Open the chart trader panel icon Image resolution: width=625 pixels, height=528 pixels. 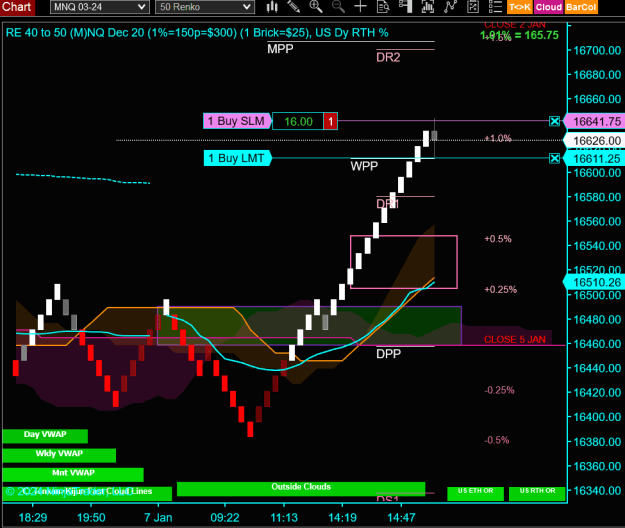405,7
